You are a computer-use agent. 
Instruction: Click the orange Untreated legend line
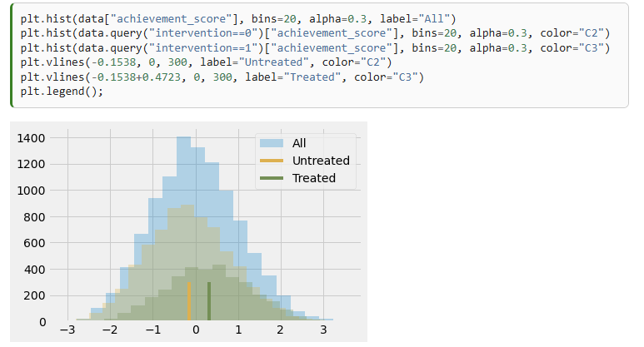point(272,161)
